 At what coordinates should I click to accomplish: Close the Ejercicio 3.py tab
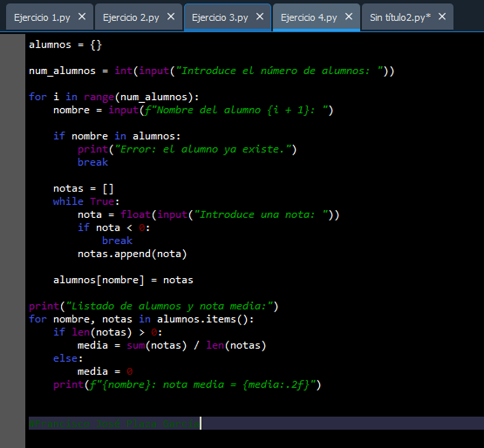click(260, 17)
